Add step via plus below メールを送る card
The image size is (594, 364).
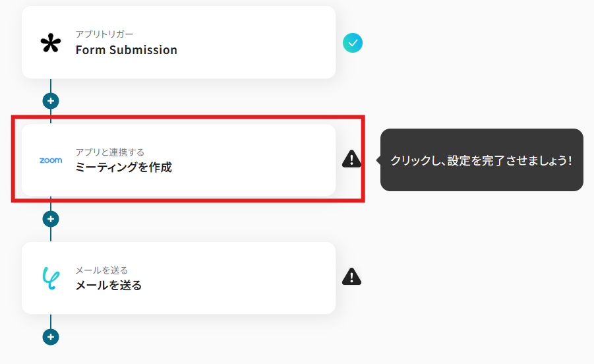pyautogui.click(x=51, y=337)
